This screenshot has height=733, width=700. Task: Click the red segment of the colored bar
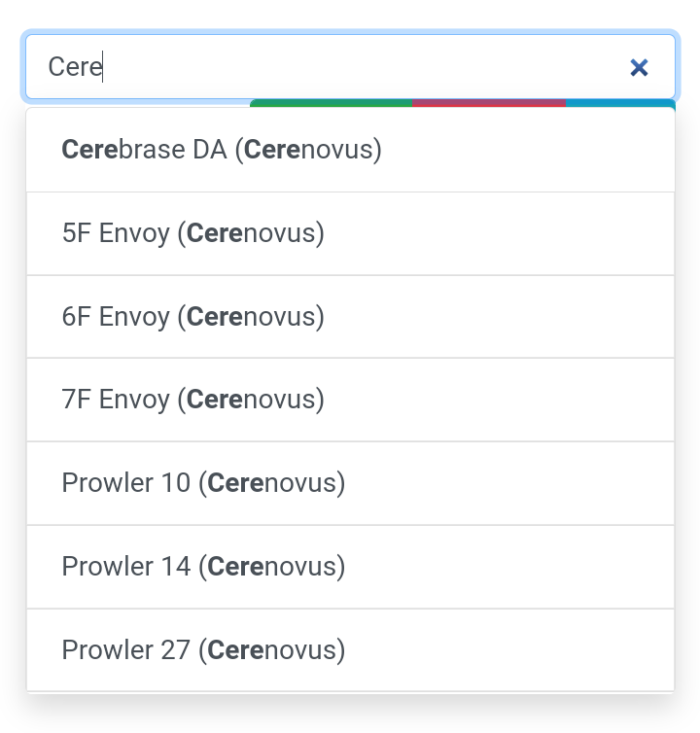tap(489, 103)
